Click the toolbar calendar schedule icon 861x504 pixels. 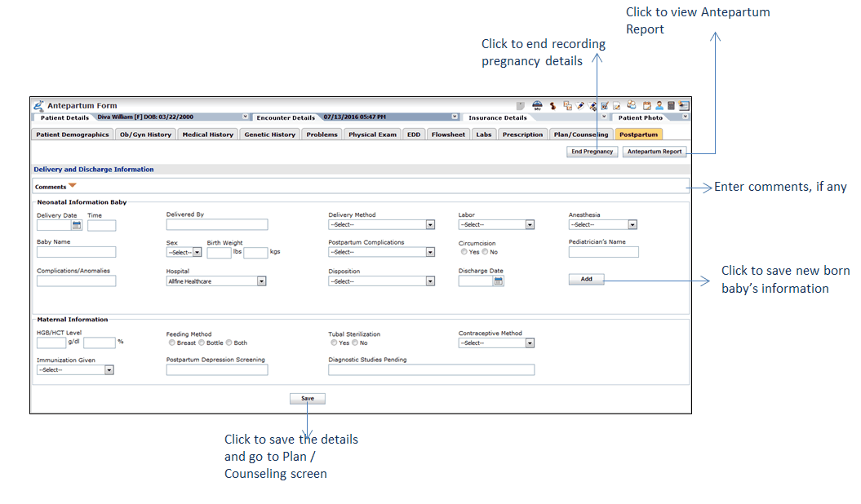point(646,105)
